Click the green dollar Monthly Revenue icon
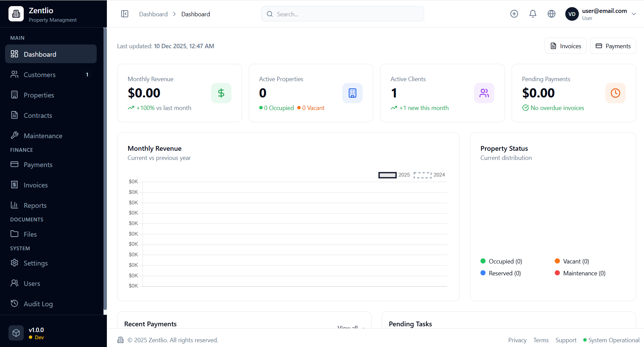Image resolution: width=644 pixels, height=347 pixels. click(x=221, y=93)
